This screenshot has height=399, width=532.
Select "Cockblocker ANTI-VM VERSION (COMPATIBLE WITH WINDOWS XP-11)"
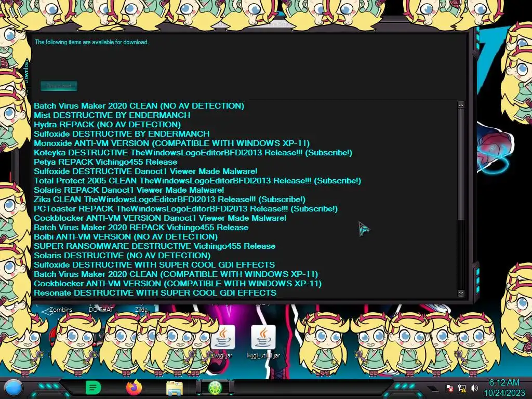[178, 284]
